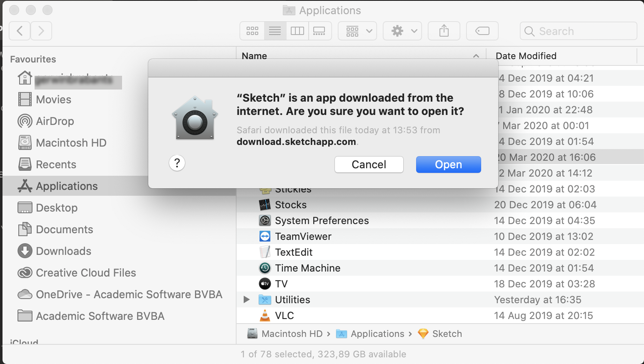Select the TV app icon

tap(265, 284)
